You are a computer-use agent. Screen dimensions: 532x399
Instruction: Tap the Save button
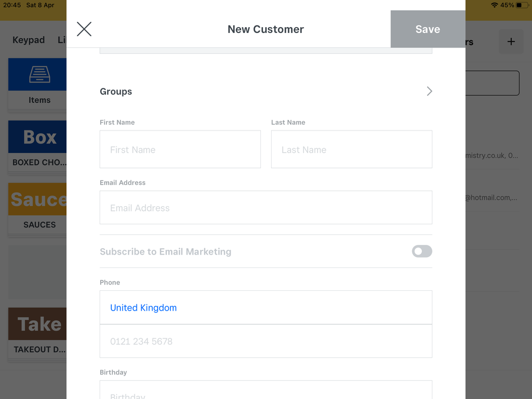(428, 29)
